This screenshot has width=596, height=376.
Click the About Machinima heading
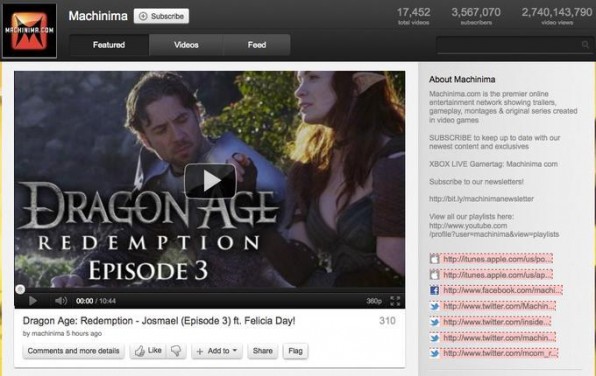point(462,79)
